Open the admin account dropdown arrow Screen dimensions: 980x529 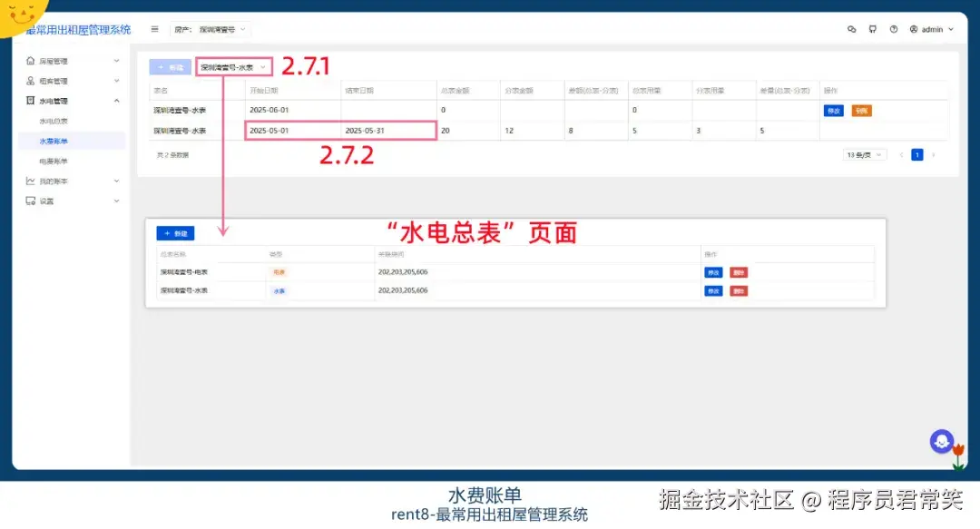[951, 29]
